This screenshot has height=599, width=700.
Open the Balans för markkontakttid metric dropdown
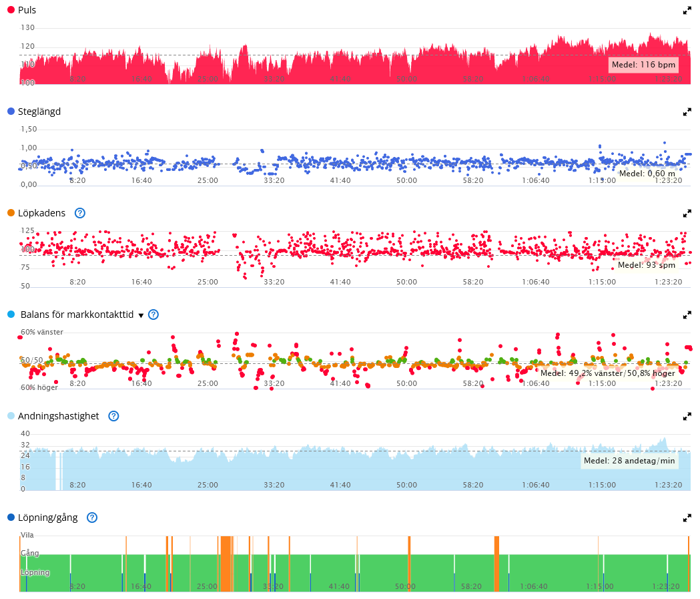(x=141, y=315)
